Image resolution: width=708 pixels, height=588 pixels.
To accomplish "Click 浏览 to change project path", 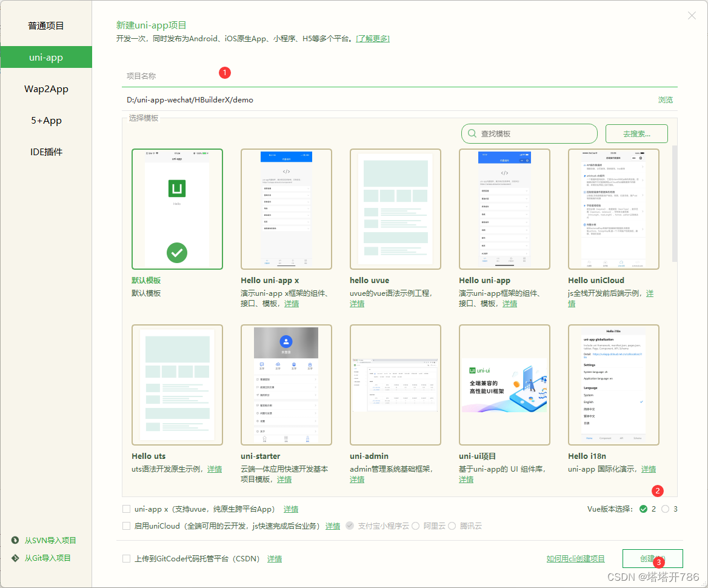I will (665, 99).
